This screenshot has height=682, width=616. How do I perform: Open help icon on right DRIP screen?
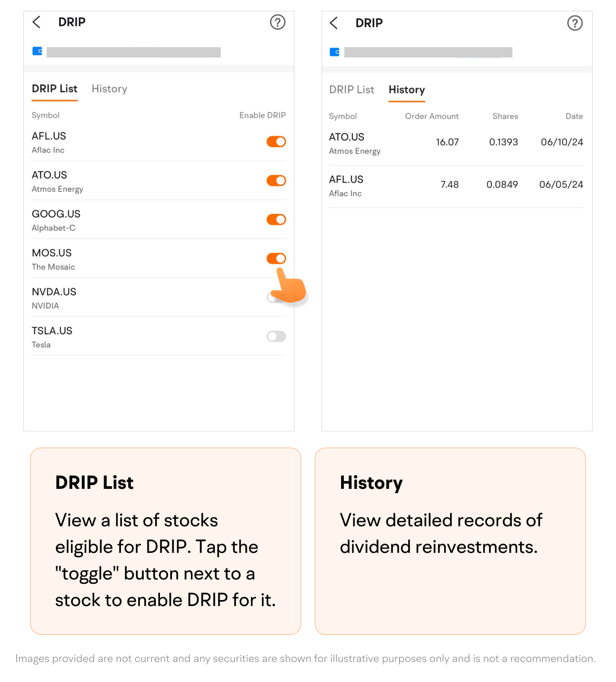(x=575, y=23)
